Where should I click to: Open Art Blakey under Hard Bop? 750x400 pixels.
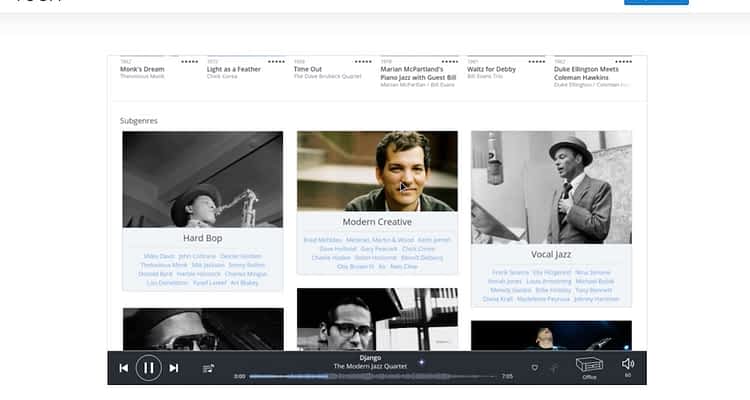[244, 283]
